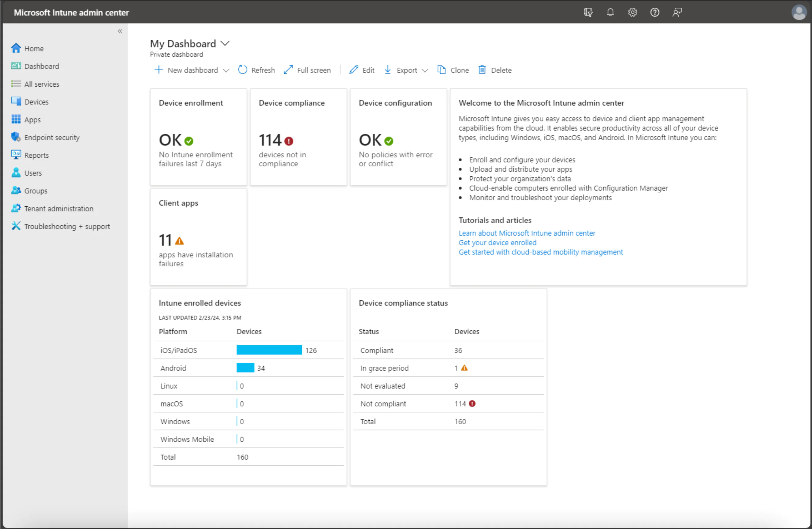Image resolution: width=812 pixels, height=529 pixels.
Task: Click the feedback person icon in header
Action: click(677, 12)
